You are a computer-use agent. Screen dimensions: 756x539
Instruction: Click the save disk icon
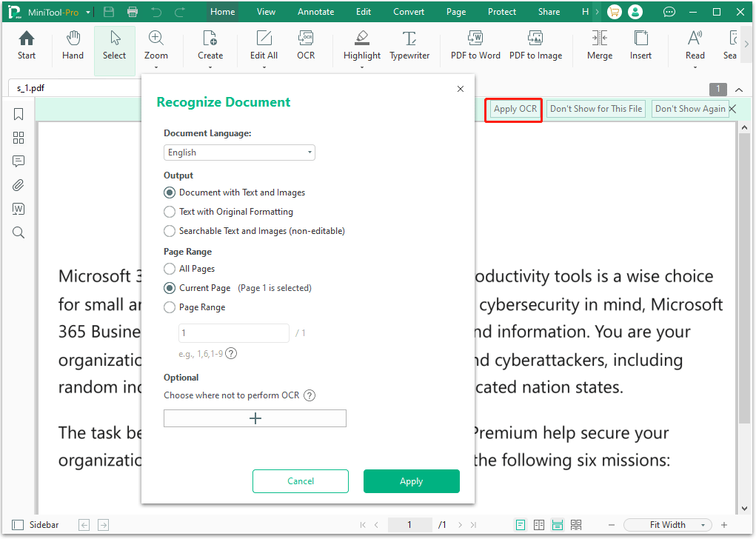click(x=109, y=12)
